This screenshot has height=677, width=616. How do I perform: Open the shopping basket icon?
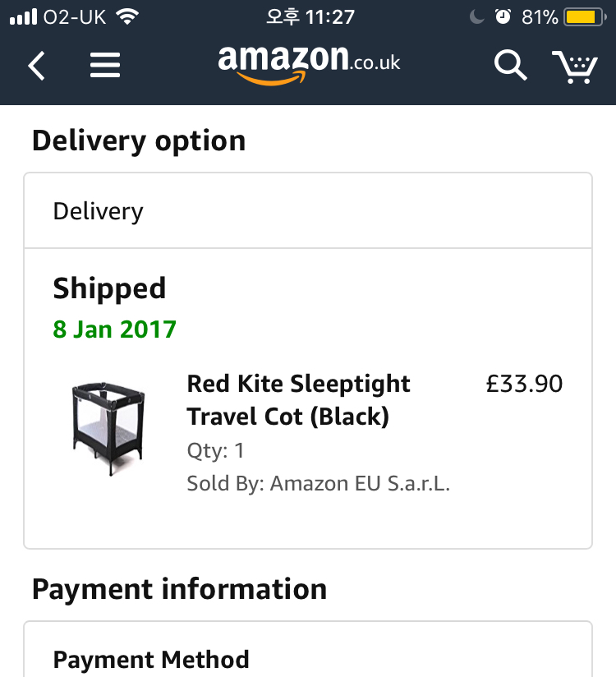click(574, 66)
